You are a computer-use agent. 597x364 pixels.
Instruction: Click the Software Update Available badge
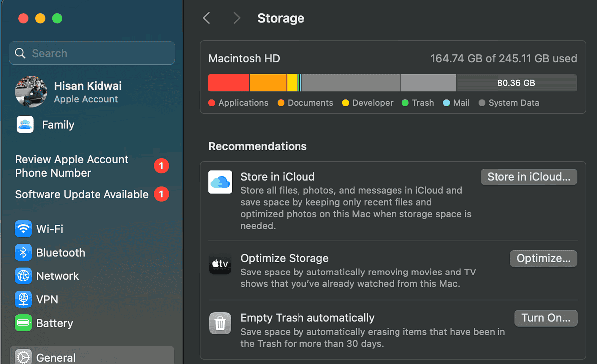tap(161, 194)
